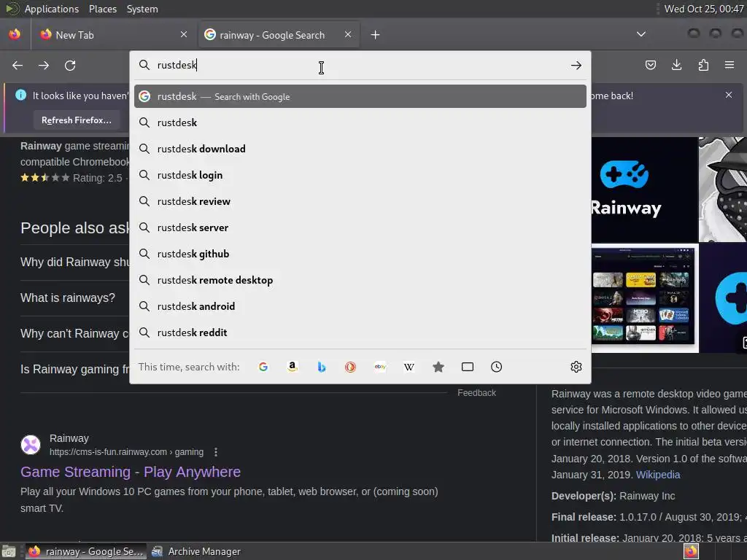The width and height of the screenshot is (747, 560).
Task: Search in History clock icon
Action: pyautogui.click(x=496, y=367)
